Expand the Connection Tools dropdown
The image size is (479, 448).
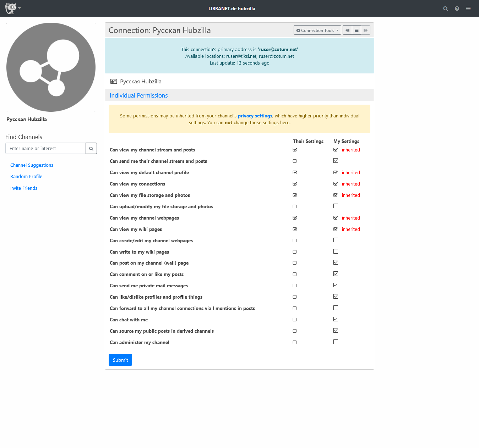tap(317, 30)
